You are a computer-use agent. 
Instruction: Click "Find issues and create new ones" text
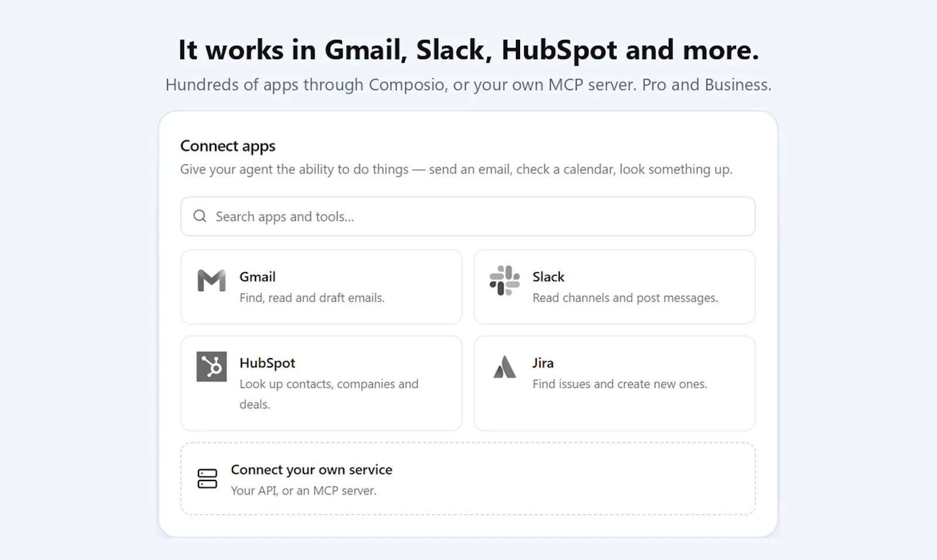coord(620,384)
